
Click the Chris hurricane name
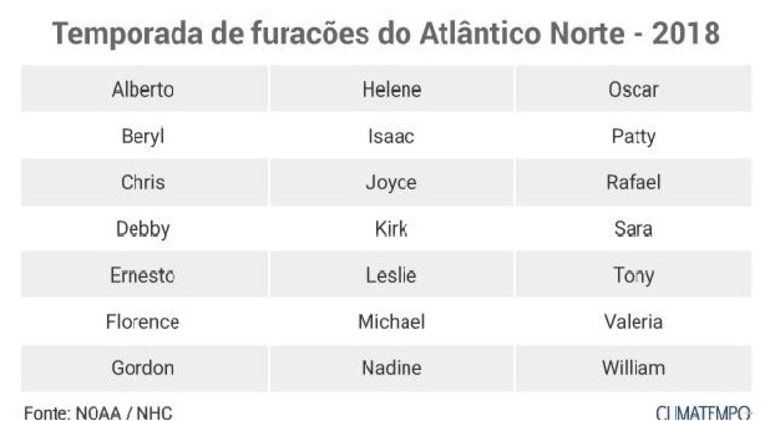[x=144, y=182]
